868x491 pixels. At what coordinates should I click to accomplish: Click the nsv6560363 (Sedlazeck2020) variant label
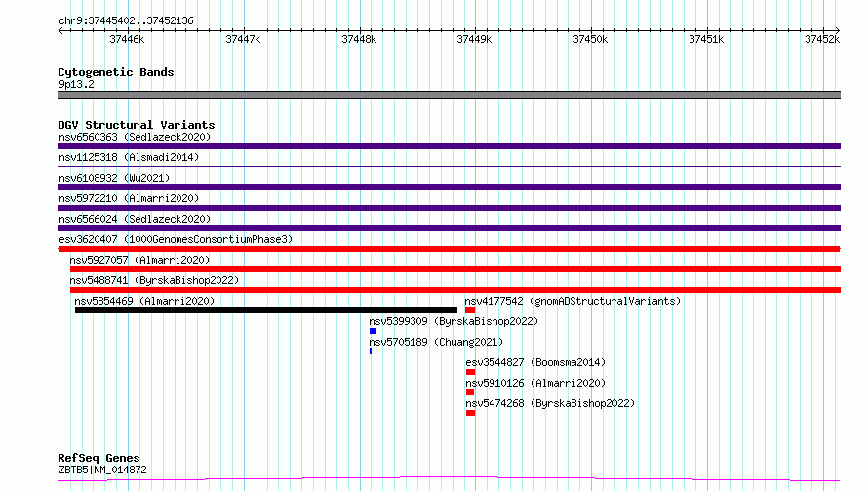(x=135, y=137)
